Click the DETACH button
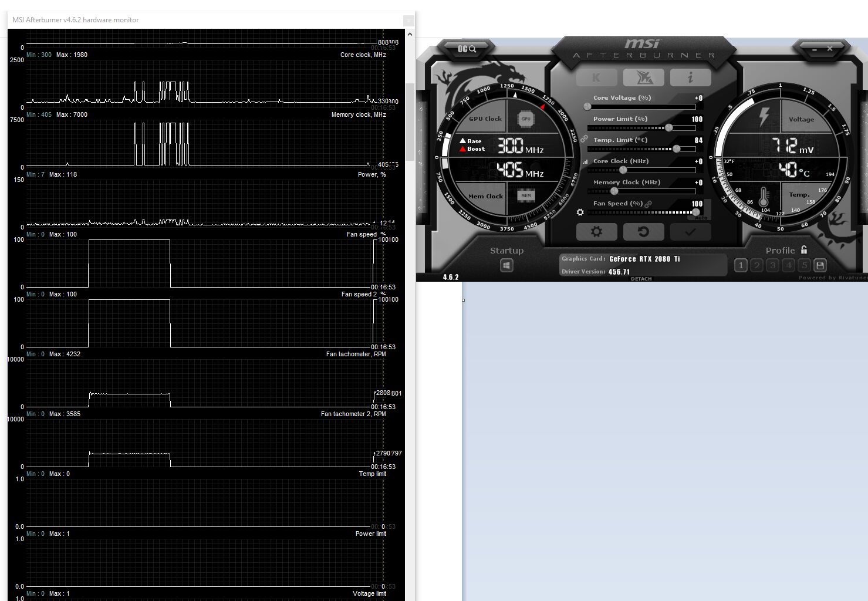This screenshot has width=868, height=601. point(641,279)
